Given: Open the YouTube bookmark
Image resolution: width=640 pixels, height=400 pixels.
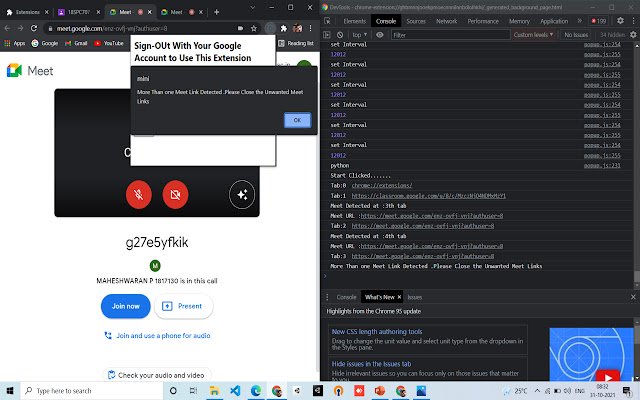Looking at the screenshot, I should click(x=109, y=43).
